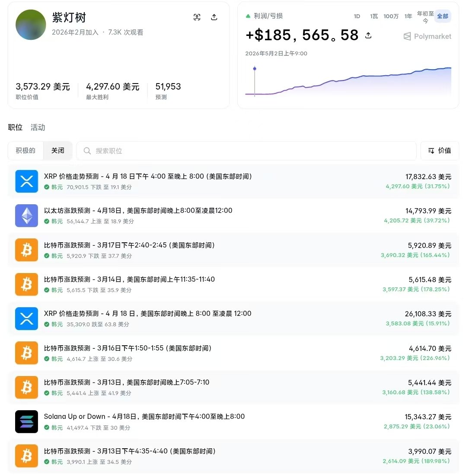This screenshot has width=466, height=476.
Task: Switch to the 职位 tab
Action: point(15,127)
